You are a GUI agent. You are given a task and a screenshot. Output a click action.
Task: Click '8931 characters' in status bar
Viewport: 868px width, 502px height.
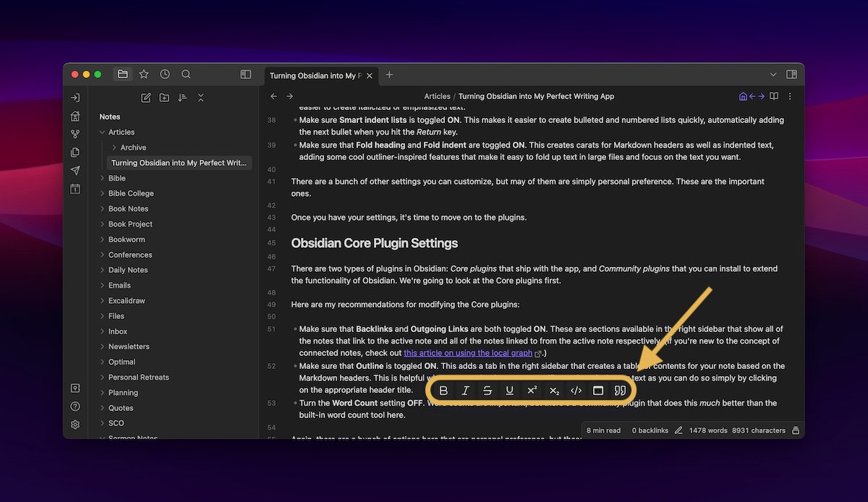click(x=759, y=430)
